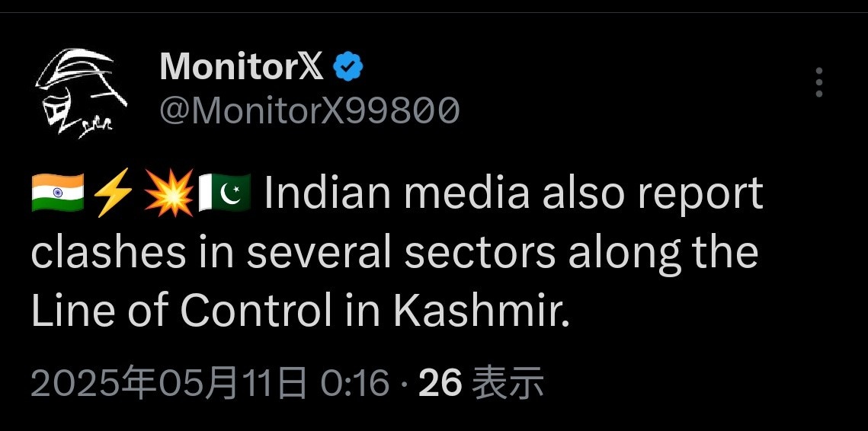Image resolution: width=868 pixels, height=431 pixels.
Task: Click the word "Kashmir" in the post
Action: click(x=482, y=311)
